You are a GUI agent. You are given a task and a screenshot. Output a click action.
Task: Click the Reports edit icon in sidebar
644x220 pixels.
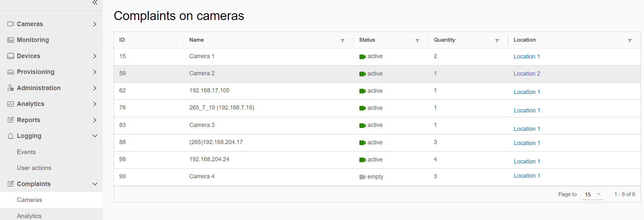click(11, 120)
